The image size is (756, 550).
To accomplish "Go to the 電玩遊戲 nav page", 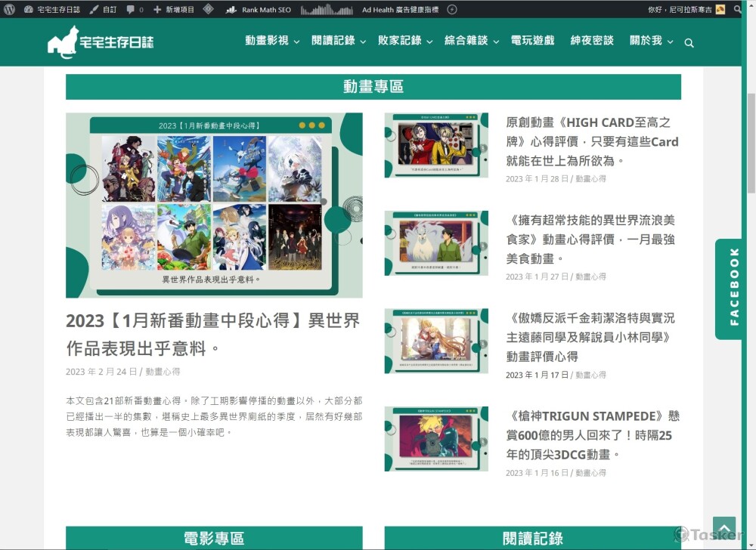I will 533,41.
